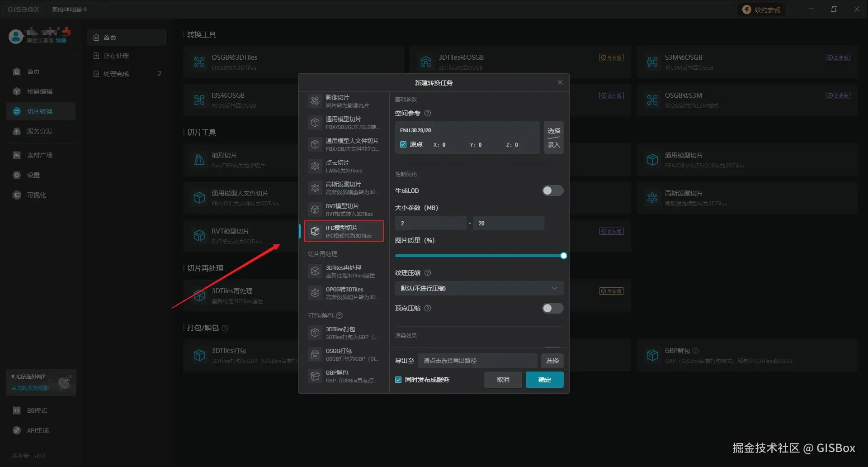This screenshot has width=868, height=467.
Task: Click the minimum size field showing 2
Action: point(430,223)
